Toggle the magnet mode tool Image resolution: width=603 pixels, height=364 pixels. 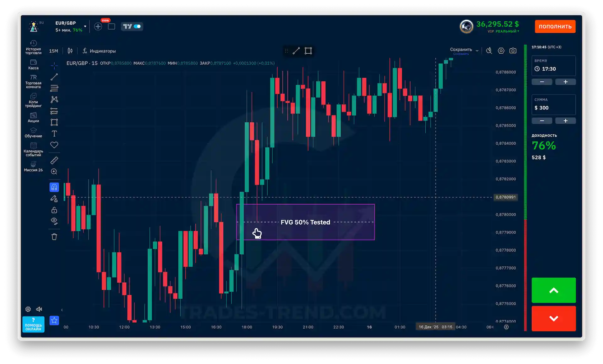[x=54, y=187]
